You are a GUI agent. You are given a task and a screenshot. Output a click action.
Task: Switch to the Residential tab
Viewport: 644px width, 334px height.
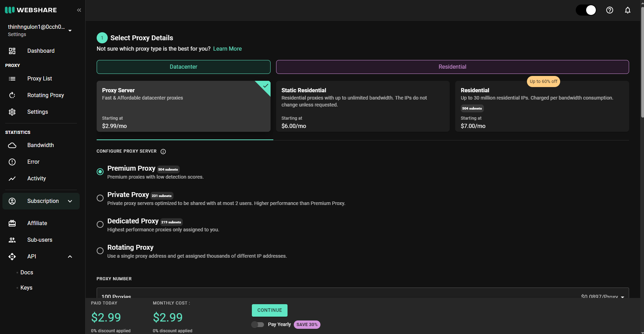pyautogui.click(x=452, y=67)
